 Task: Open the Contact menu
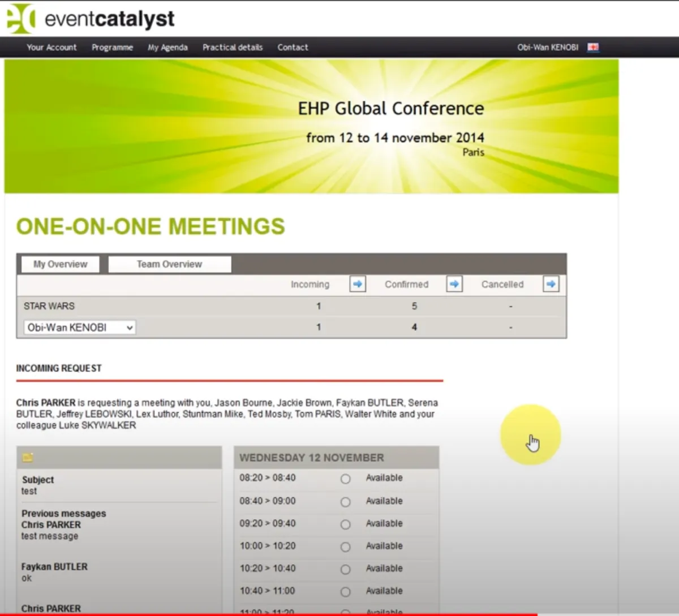point(293,48)
